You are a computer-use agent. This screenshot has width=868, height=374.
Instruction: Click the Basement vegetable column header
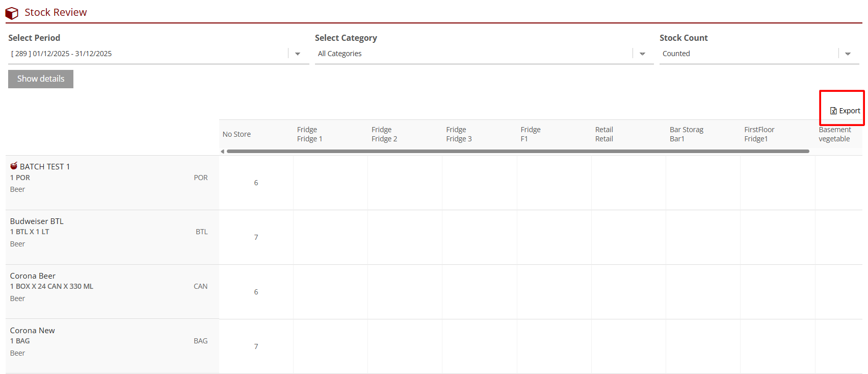pos(834,134)
